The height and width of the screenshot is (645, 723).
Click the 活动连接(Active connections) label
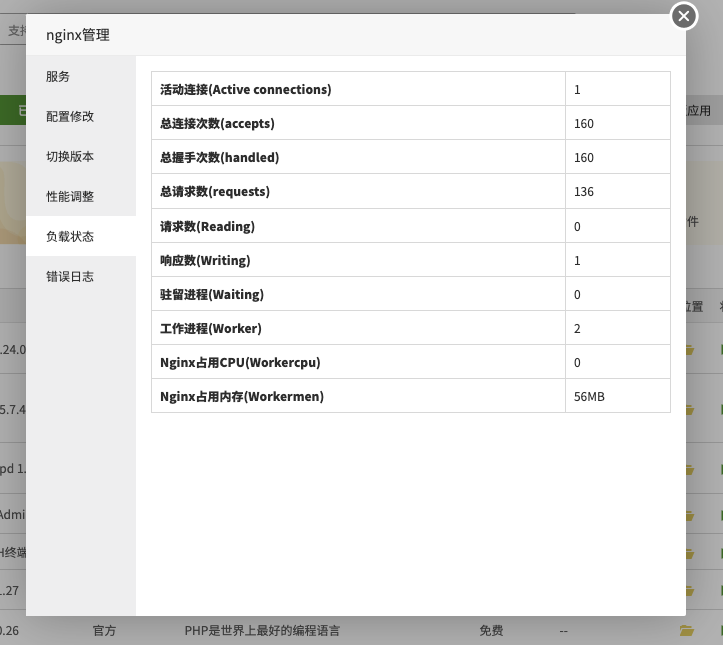246,89
